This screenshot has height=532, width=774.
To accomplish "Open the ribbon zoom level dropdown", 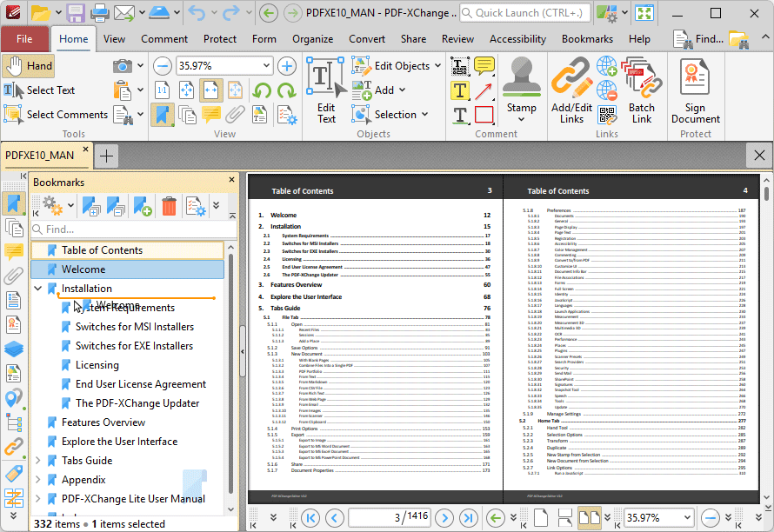I will point(266,66).
